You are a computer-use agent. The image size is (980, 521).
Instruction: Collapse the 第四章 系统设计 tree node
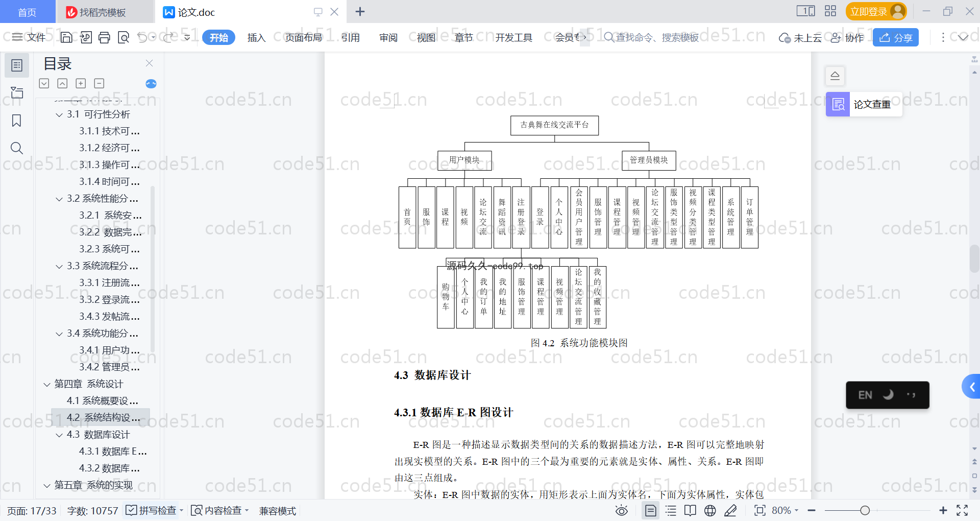[47, 385]
